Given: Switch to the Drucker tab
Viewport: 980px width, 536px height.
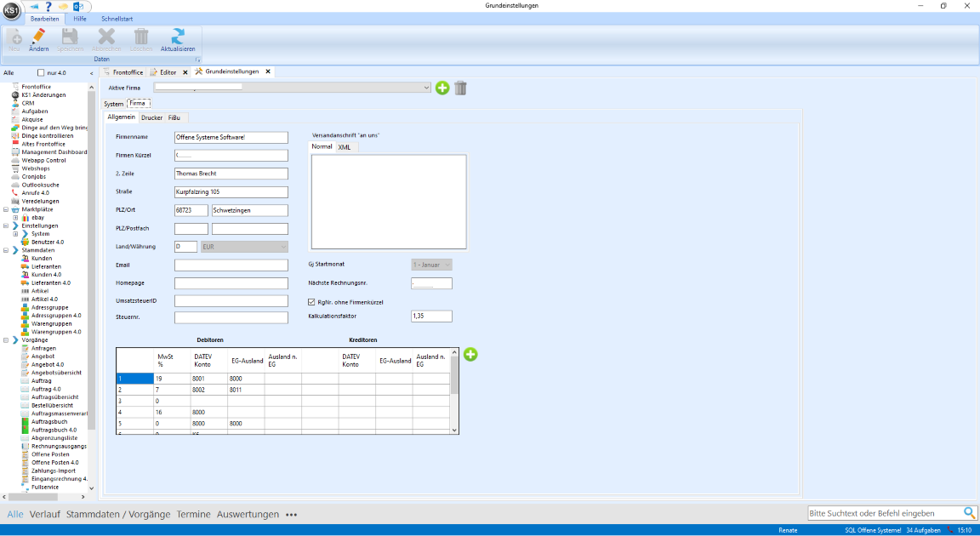Looking at the screenshot, I should (x=151, y=117).
